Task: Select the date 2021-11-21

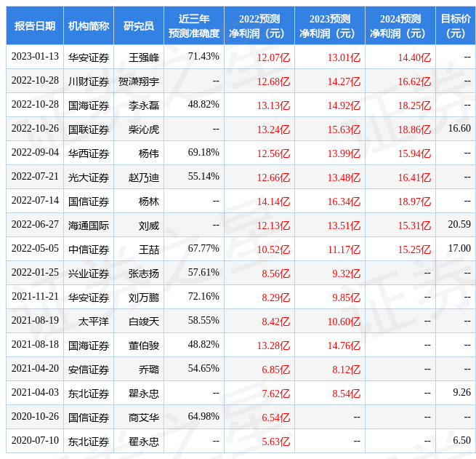Action: [x=35, y=297]
